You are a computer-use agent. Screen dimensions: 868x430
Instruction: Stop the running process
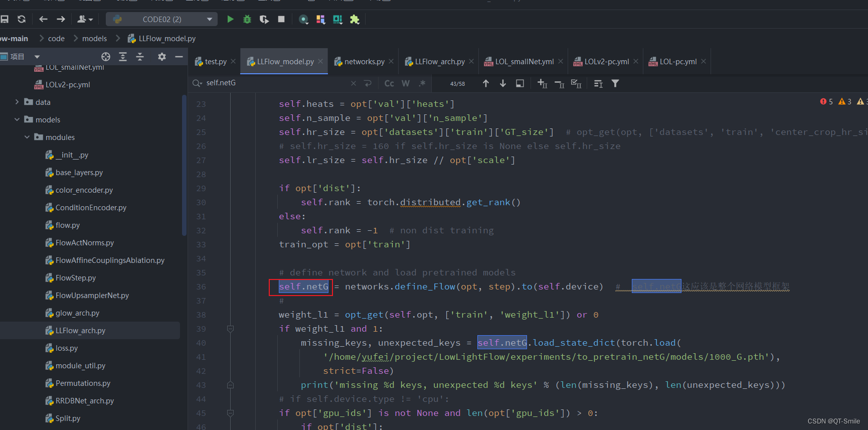coord(281,19)
